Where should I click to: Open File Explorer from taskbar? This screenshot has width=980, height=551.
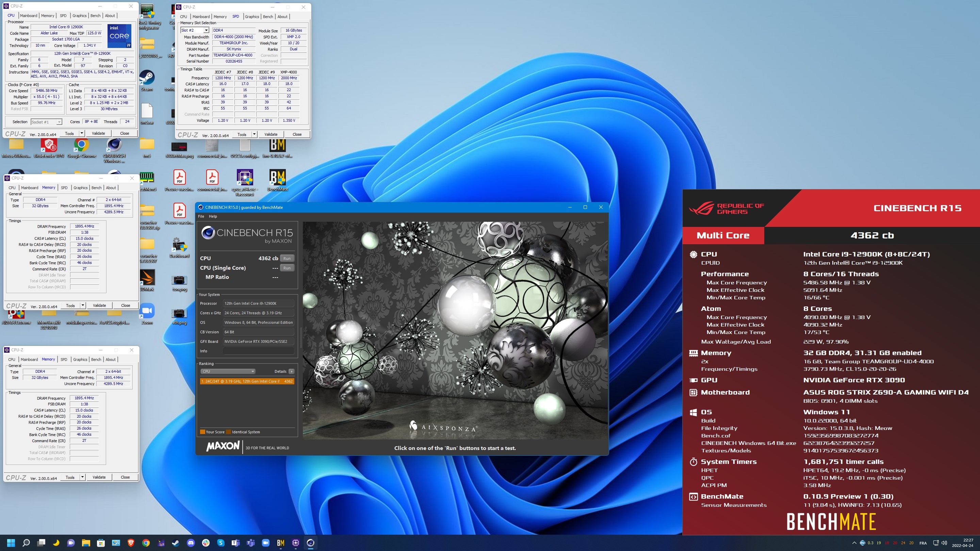86,542
